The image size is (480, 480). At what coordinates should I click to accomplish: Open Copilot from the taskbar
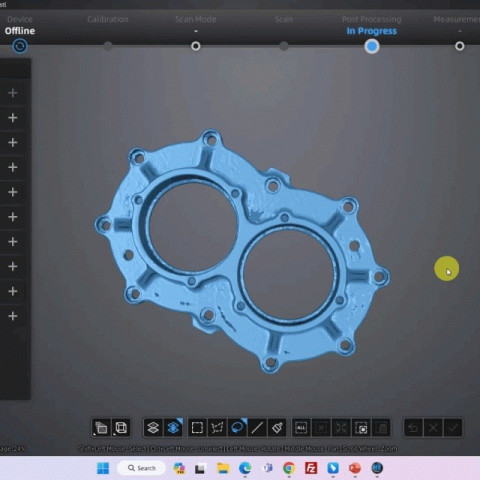pyautogui.click(x=179, y=468)
